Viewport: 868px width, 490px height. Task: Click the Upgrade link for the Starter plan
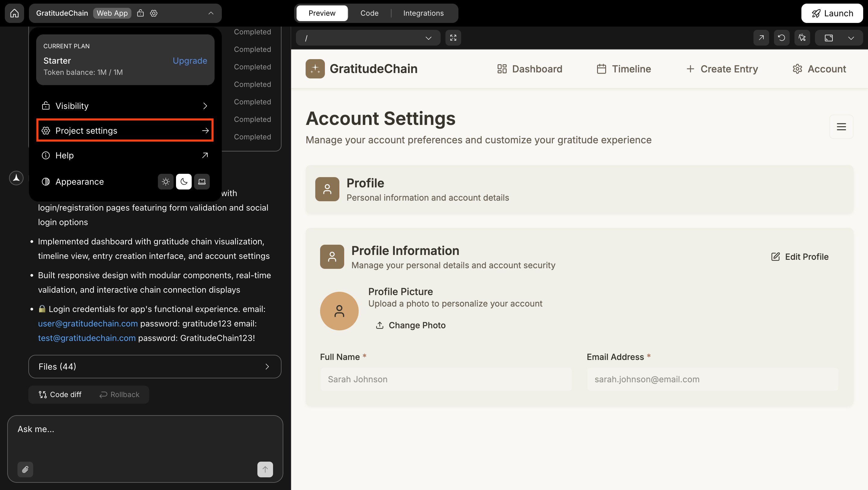point(190,61)
